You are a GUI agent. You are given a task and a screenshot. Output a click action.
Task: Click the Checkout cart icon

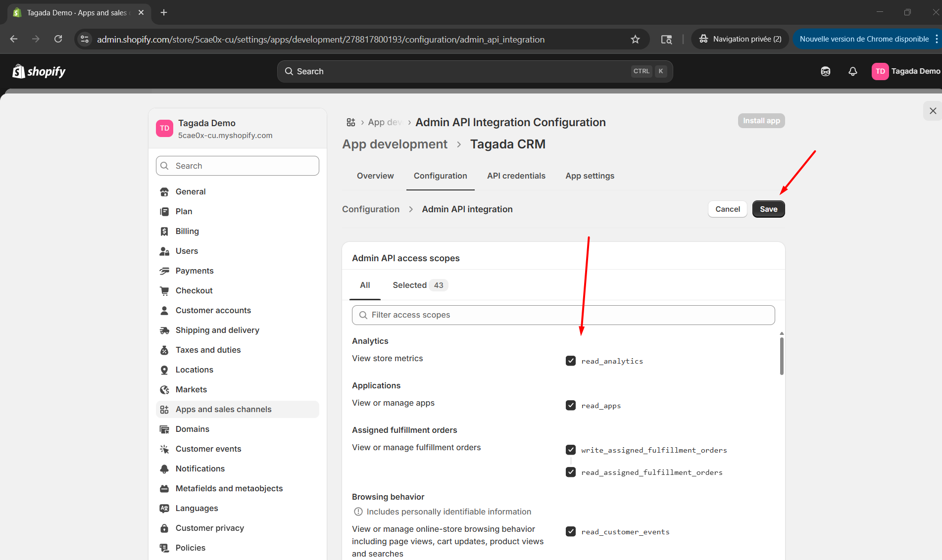coord(164,291)
